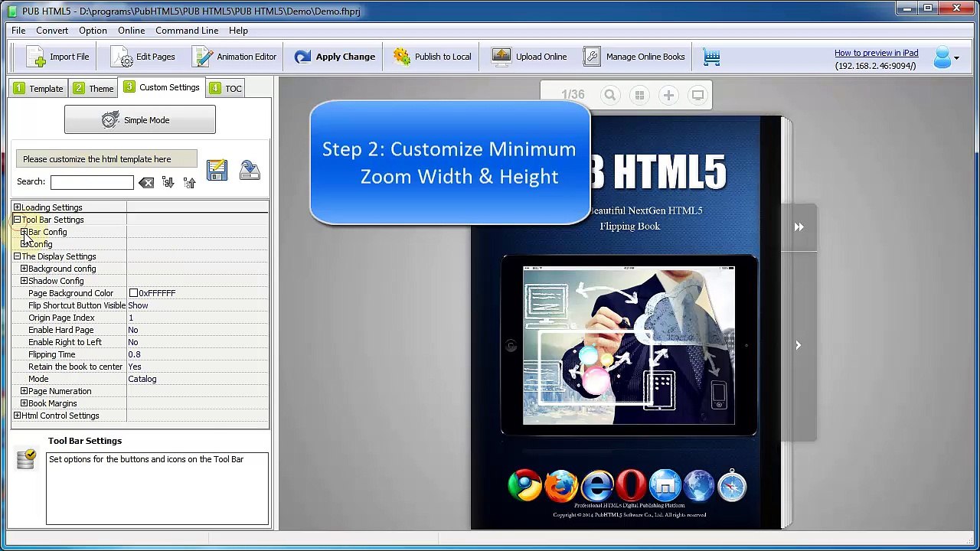Open How to preview in iPad link
This screenshot has width=980, height=551.
[876, 53]
